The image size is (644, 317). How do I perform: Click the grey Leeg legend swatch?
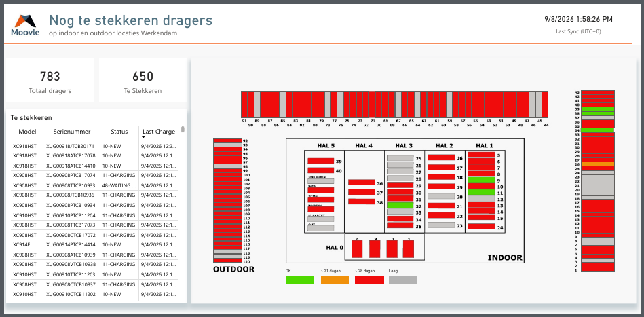pyautogui.click(x=403, y=280)
